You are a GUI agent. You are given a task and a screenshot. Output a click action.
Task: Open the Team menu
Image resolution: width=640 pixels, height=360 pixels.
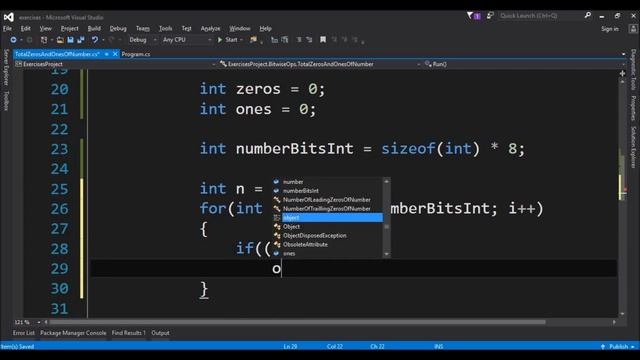[142, 29]
